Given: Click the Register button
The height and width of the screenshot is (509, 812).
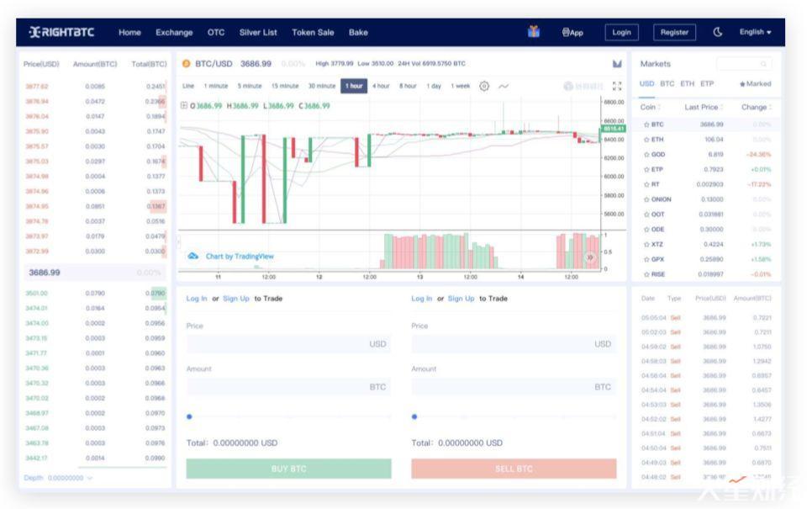Looking at the screenshot, I should pos(674,32).
